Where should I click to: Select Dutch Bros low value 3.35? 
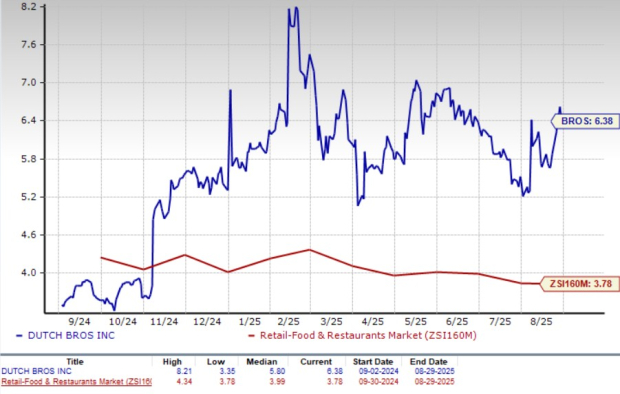point(227,371)
